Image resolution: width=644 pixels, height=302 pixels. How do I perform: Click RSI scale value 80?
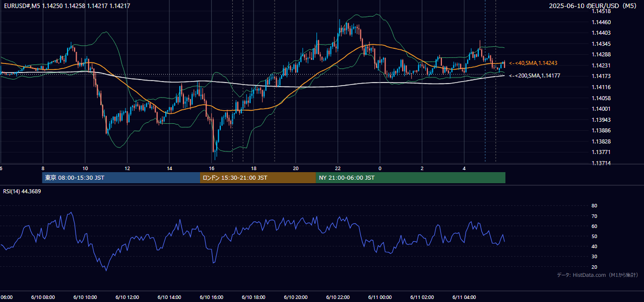pos(594,206)
